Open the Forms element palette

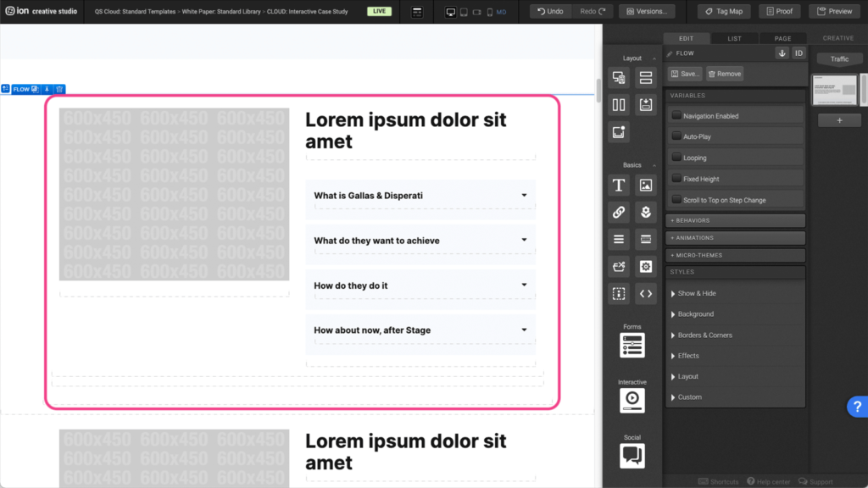pos(632,345)
